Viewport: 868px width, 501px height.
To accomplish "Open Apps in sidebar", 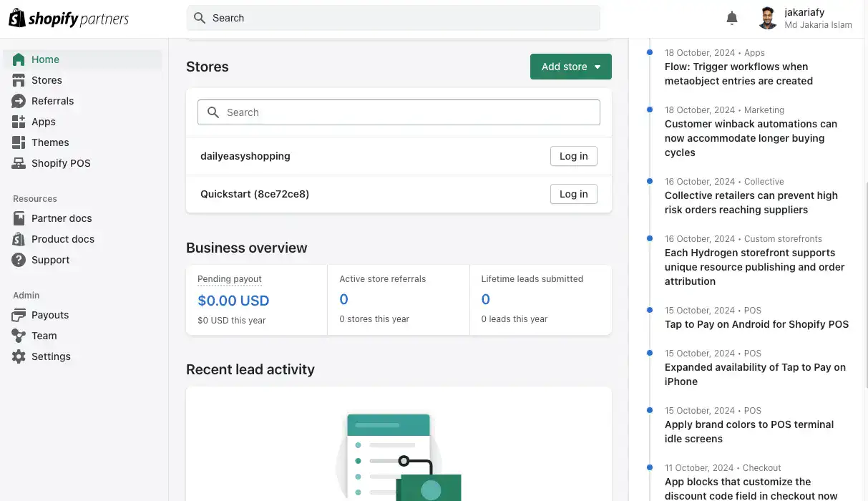I will [x=82, y=122].
